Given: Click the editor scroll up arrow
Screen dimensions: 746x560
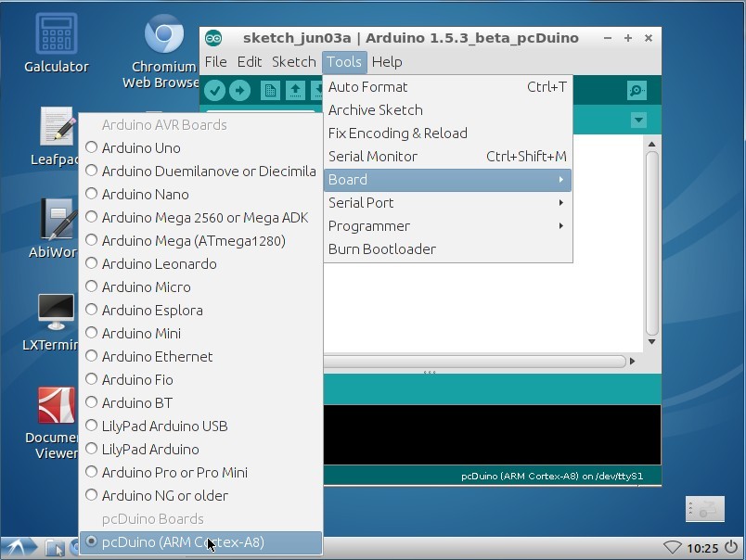Looking at the screenshot, I should (651, 144).
